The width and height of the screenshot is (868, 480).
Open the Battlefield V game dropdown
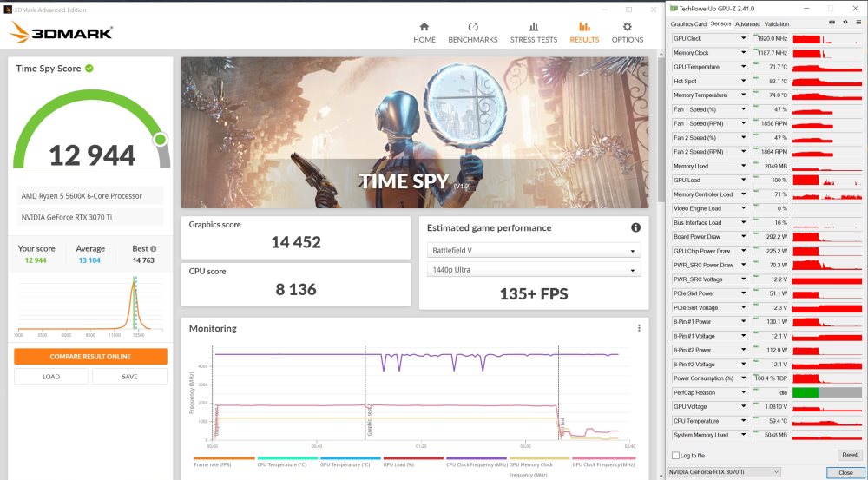pos(534,250)
